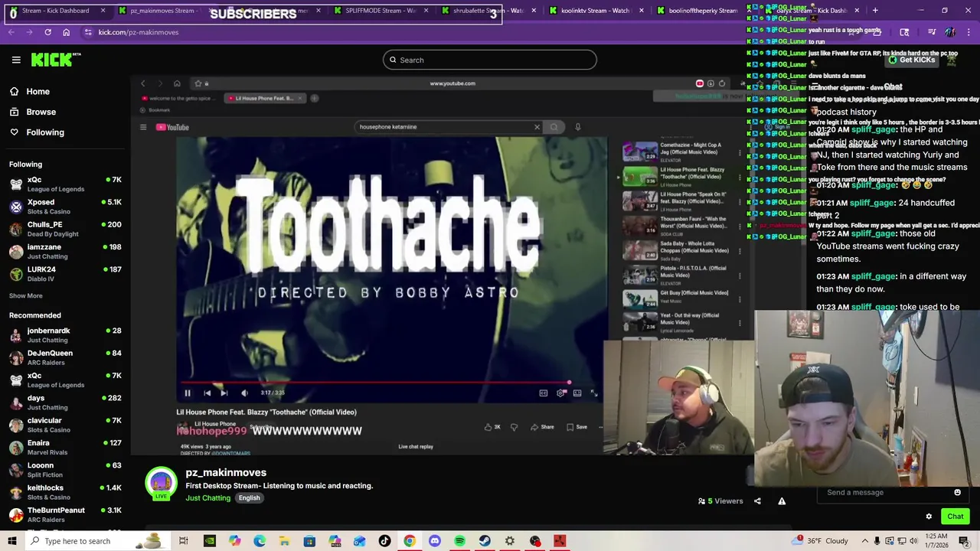Save the YouTube video to playlist
This screenshot has height=551, width=980.
[577, 427]
